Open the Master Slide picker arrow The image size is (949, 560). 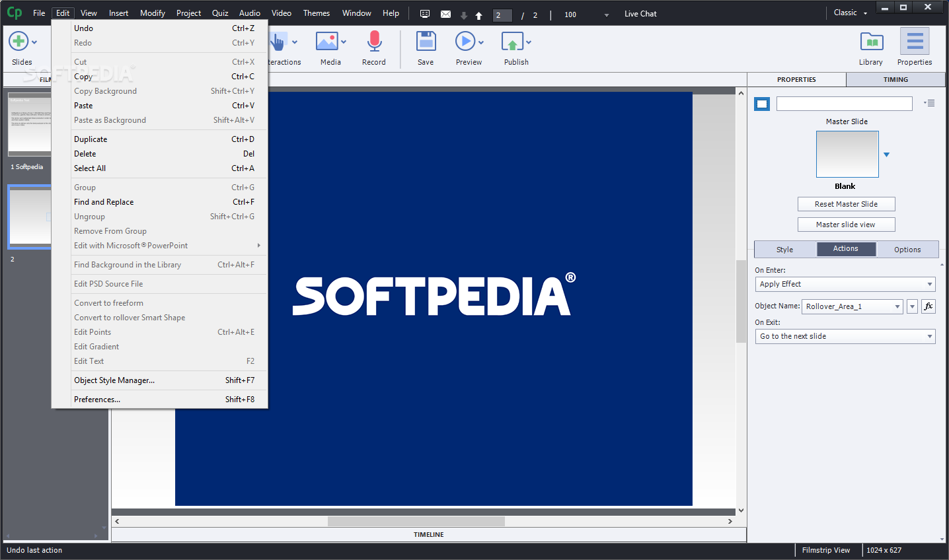point(887,155)
